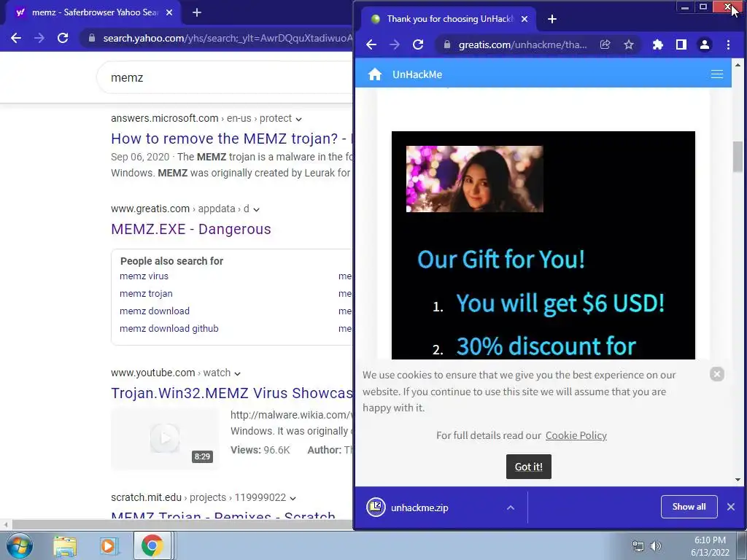The width and height of the screenshot is (747, 560).
Task: Click the Got it! button
Action: point(528,467)
